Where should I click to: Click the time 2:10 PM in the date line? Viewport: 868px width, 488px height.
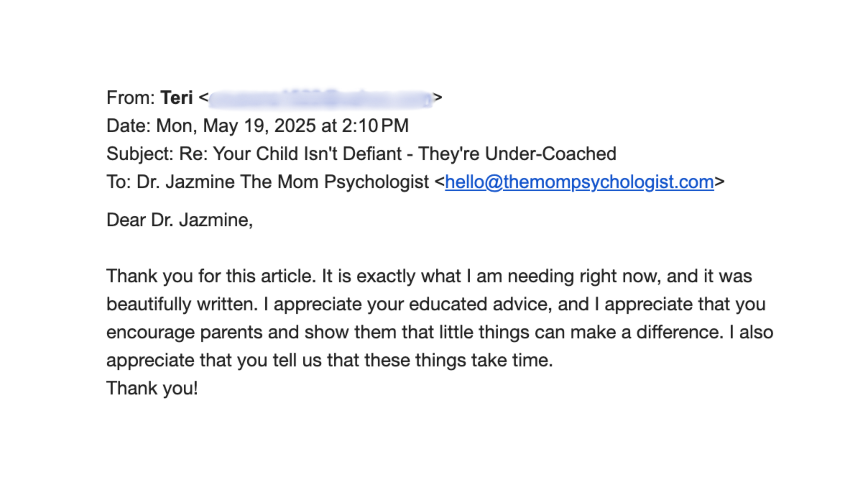375,126
